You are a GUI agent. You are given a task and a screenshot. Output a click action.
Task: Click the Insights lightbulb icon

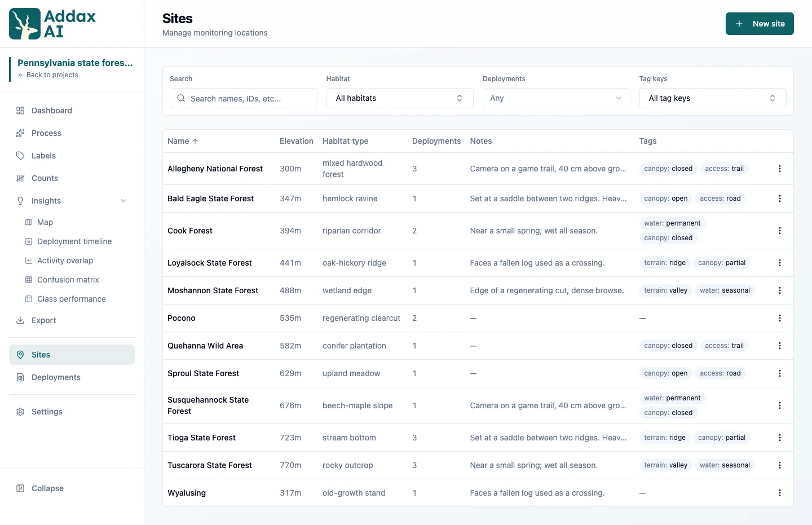20,201
